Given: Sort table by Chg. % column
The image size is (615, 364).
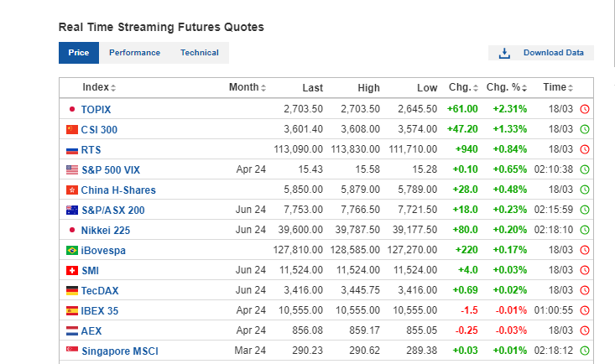Looking at the screenshot, I should point(507,87).
